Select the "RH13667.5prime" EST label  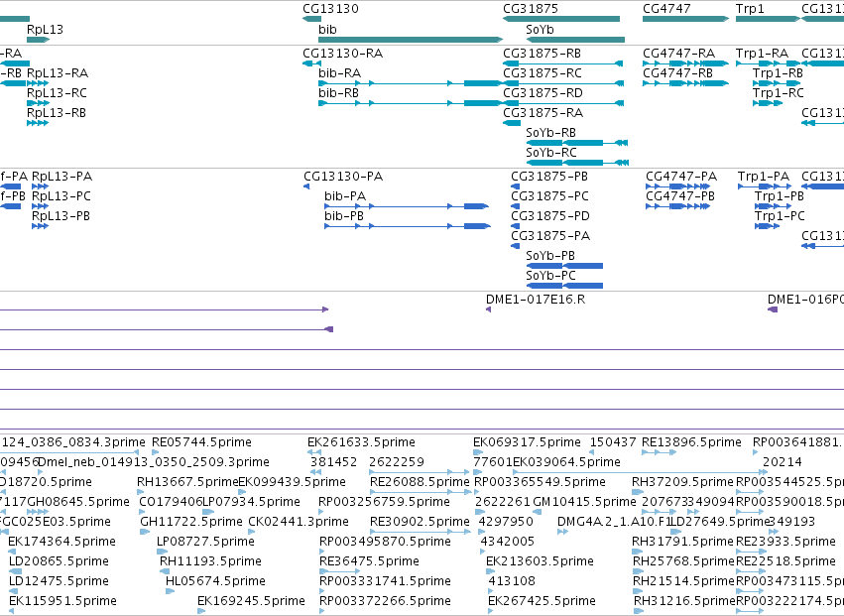tap(187, 482)
